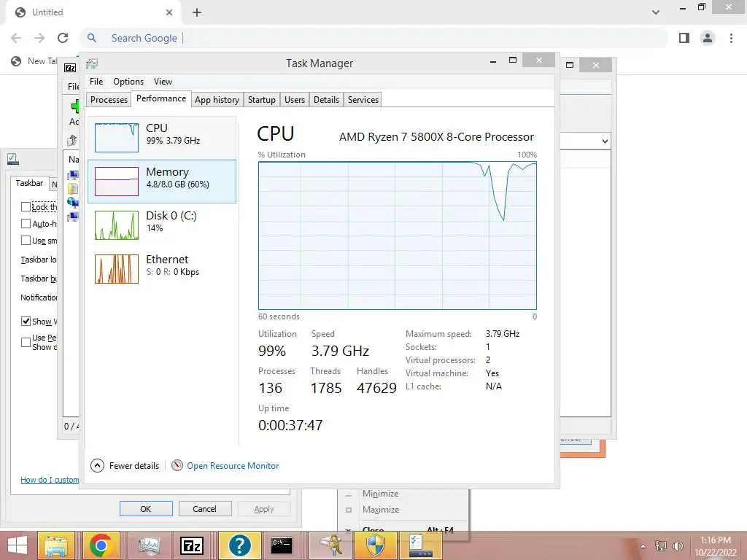Screen dimensions: 747x560
Task: Choose Minimize in the window context menu
Action: [x=379, y=494]
